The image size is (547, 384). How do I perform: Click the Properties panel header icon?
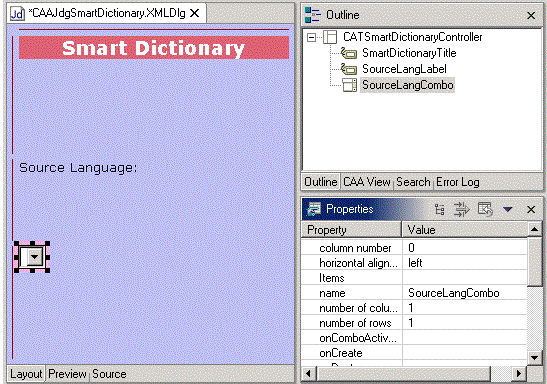(x=314, y=209)
